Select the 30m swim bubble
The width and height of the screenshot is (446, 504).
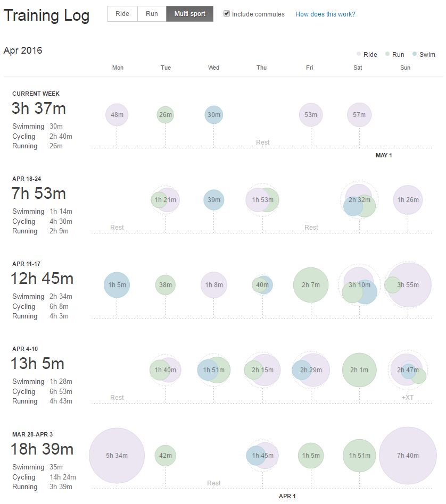point(213,115)
